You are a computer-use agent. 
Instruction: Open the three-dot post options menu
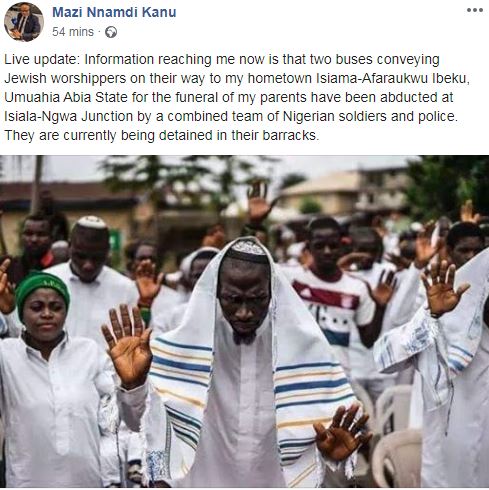click(x=475, y=10)
